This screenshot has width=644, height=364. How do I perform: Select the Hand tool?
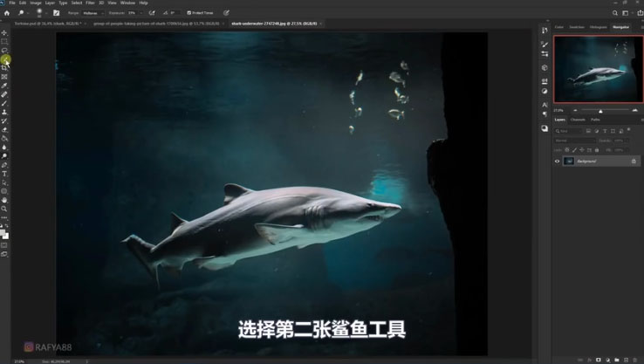tap(4, 200)
